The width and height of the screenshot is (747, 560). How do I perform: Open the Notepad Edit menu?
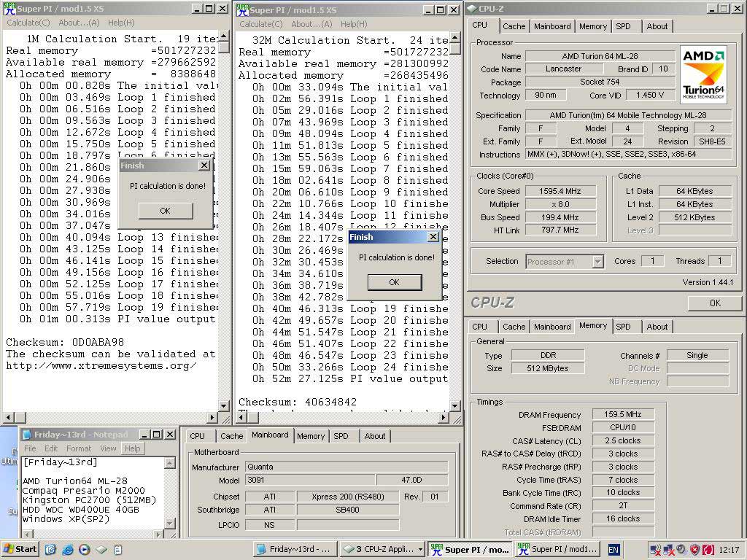pyautogui.click(x=51, y=448)
